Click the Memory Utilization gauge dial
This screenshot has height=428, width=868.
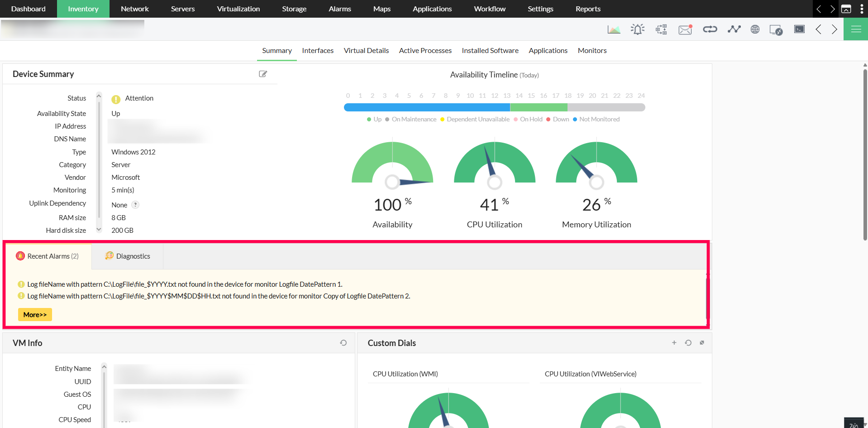tap(596, 165)
